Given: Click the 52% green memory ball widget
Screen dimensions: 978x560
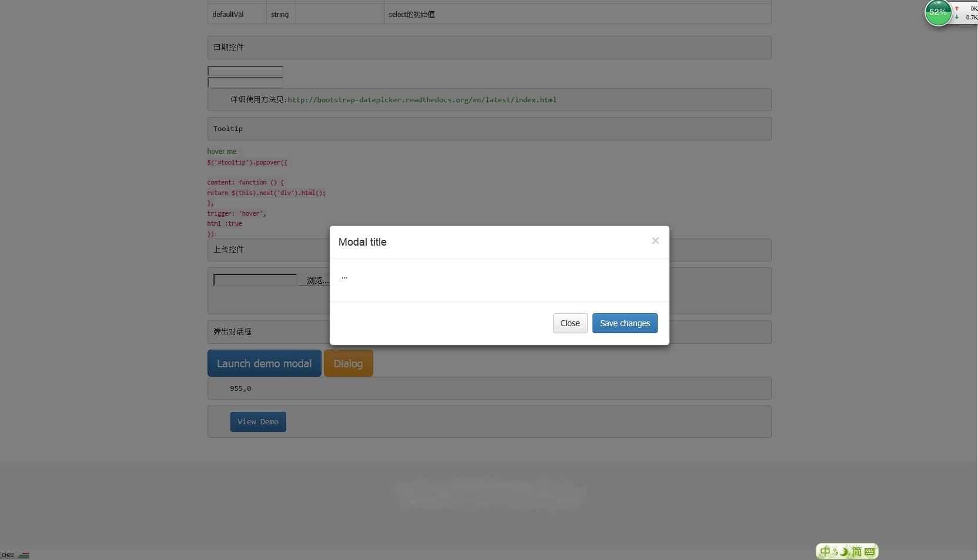Looking at the screenshot, I should click(937, 12).
